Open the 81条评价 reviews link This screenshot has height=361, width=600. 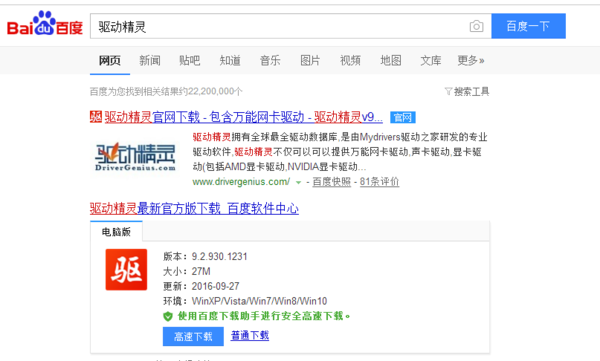pyautogui.click(x=379, y=182)
